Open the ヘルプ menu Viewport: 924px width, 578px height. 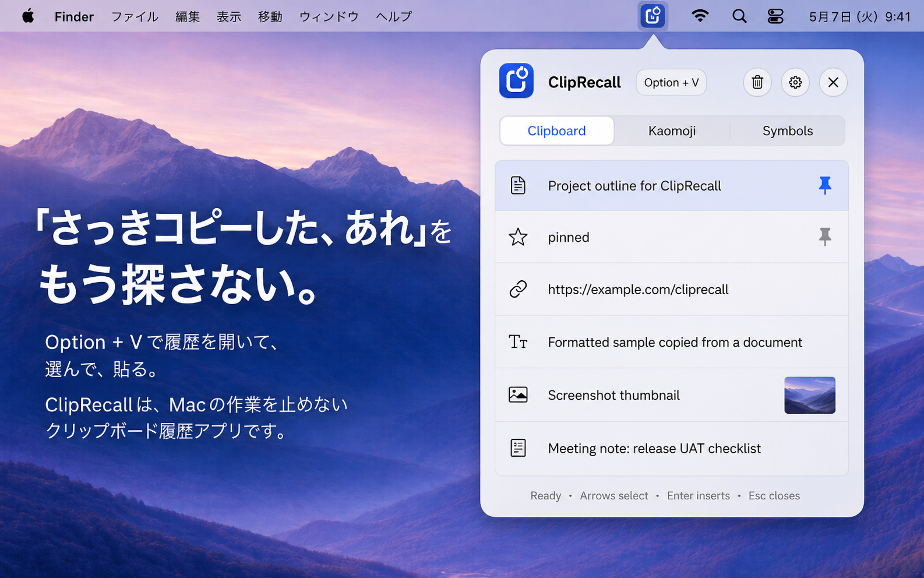394,17
